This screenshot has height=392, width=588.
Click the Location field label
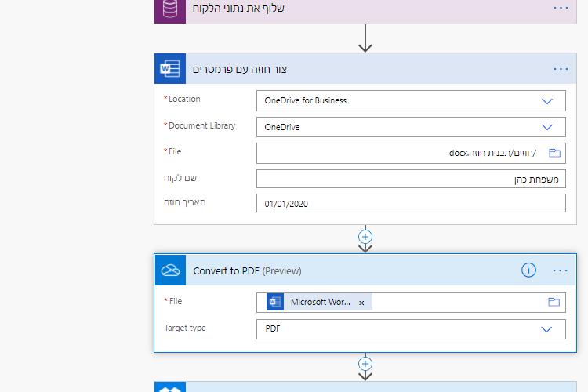click(184, 99)
